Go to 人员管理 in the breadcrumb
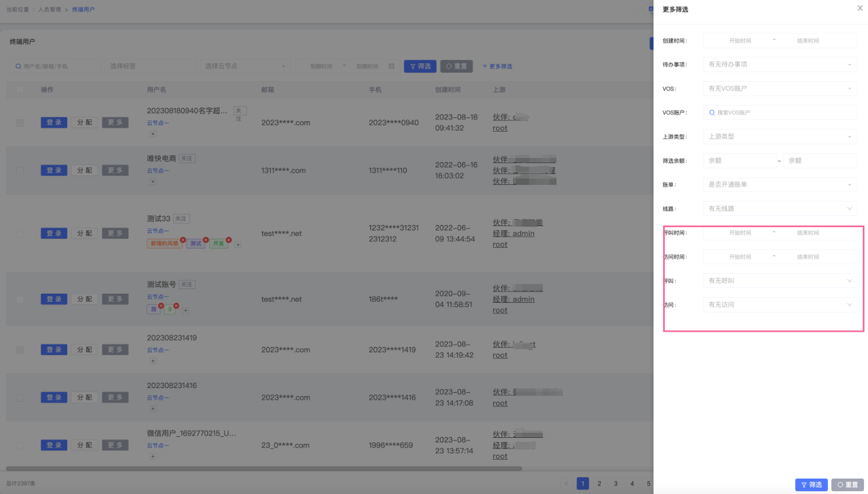This screenshot has width=868, height=494. [50, 10]
